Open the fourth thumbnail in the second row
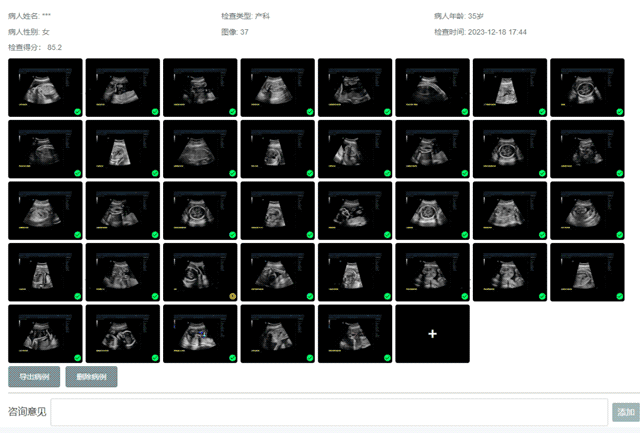The height and width of the screenshot is (433, 640). coord(277,149)
